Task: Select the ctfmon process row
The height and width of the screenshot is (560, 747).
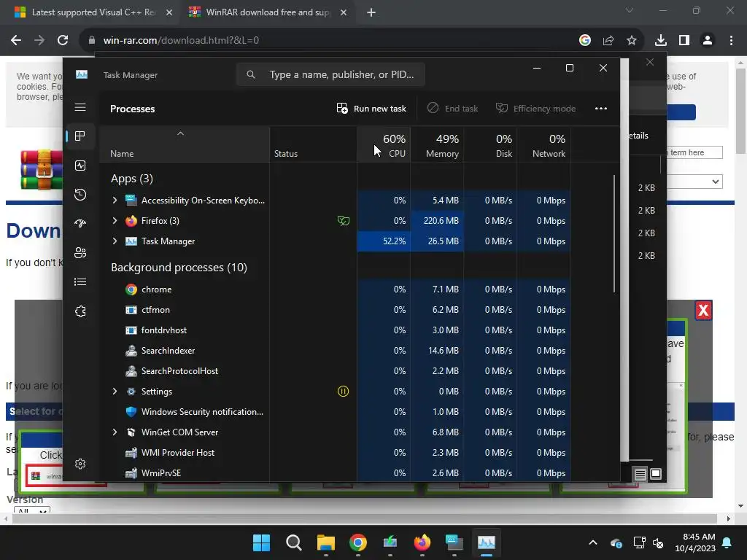Action: (x=335, y=309)
